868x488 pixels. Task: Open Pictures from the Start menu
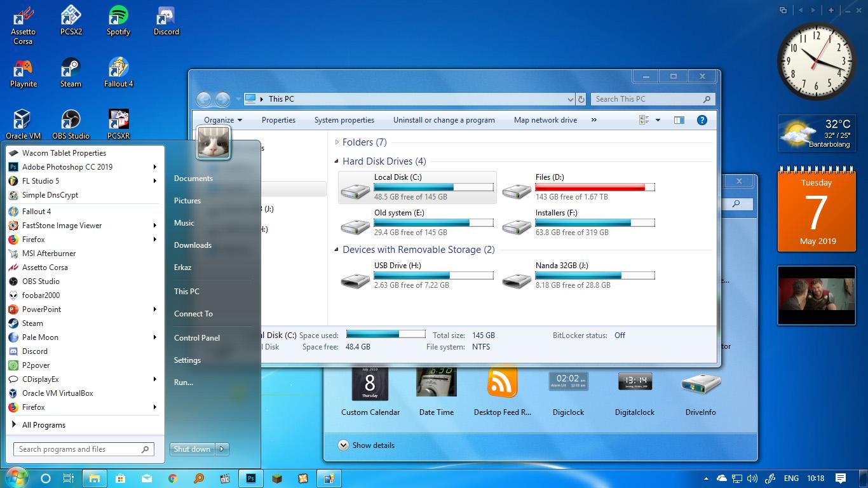point(187,201)
